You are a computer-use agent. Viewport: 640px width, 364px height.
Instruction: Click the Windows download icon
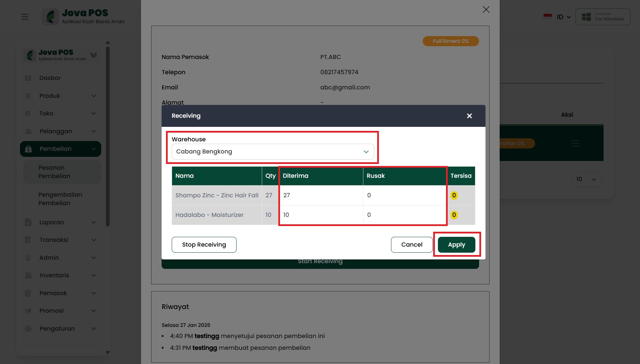pos(586,17)
